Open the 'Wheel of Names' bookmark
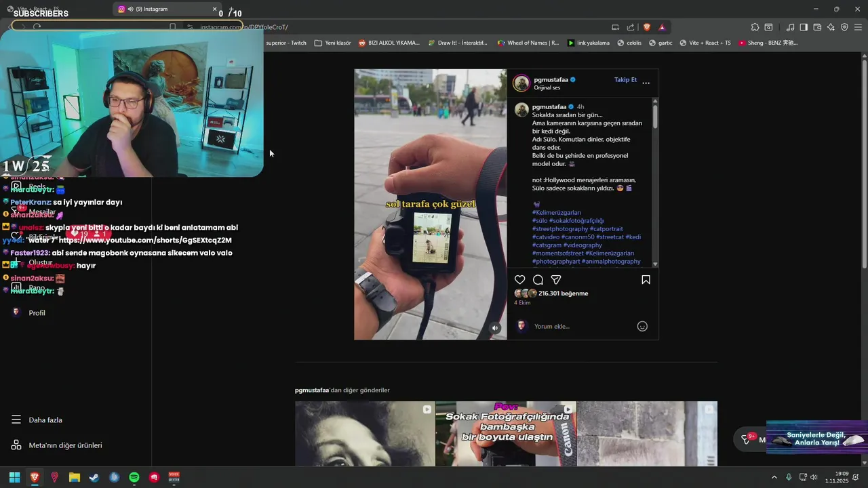868x488 pixels. click(x=528, y=43)
